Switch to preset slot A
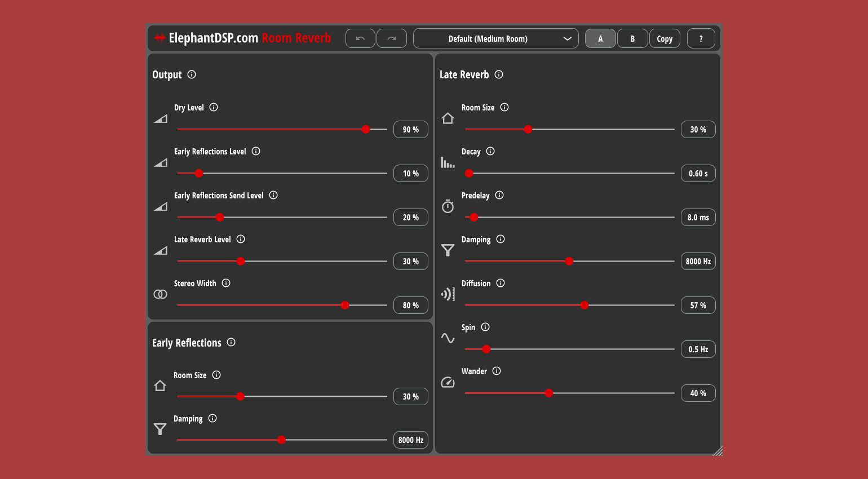 click(600, 38)
